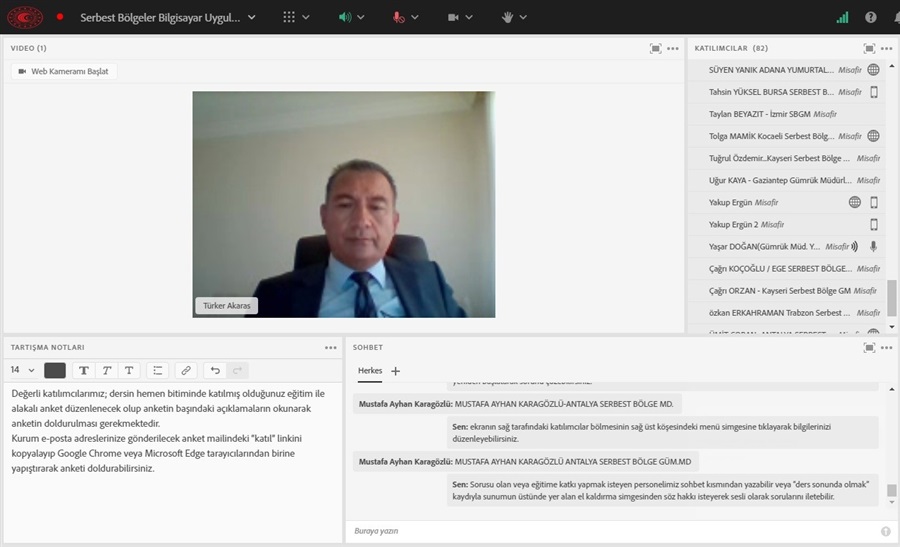Toggle bulleted list in notes
Viewport: 900px width, 547px height.
(157, 370)
